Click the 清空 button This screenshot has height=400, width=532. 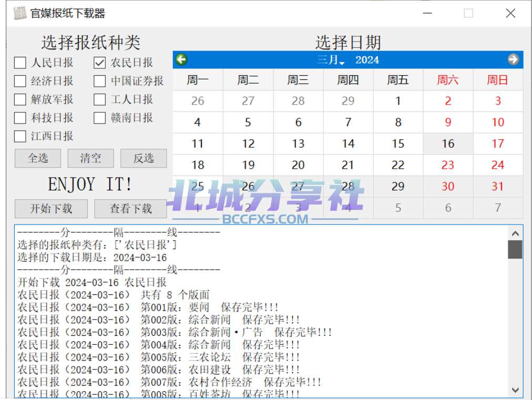click(x=90, y=158)
